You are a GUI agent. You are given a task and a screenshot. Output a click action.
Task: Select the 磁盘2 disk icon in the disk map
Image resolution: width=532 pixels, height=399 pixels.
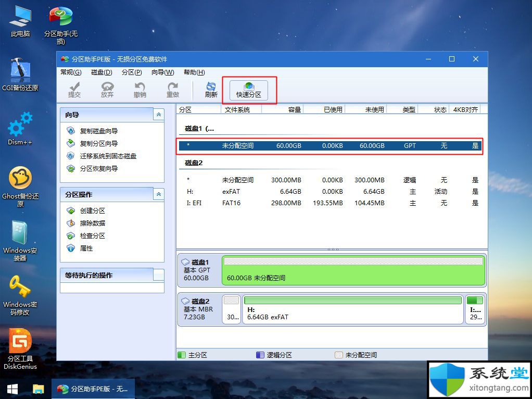[x=185, y=301]
